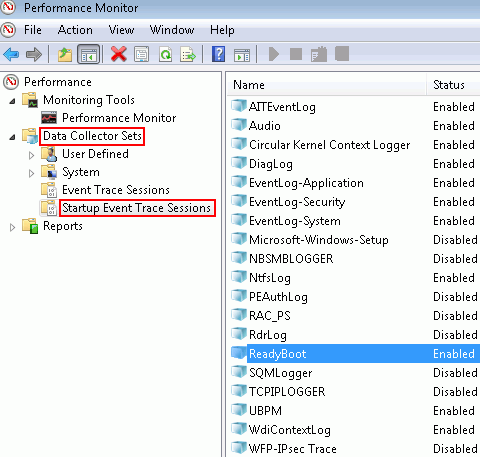Click the red Delete X icon

coord(119,54)
